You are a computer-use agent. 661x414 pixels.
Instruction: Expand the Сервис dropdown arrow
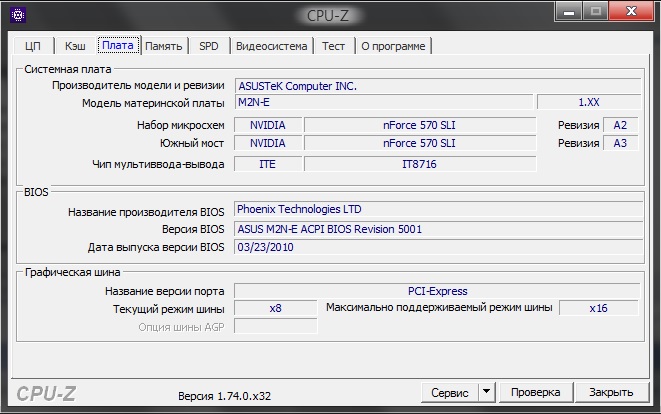click(x=485, y=392)
